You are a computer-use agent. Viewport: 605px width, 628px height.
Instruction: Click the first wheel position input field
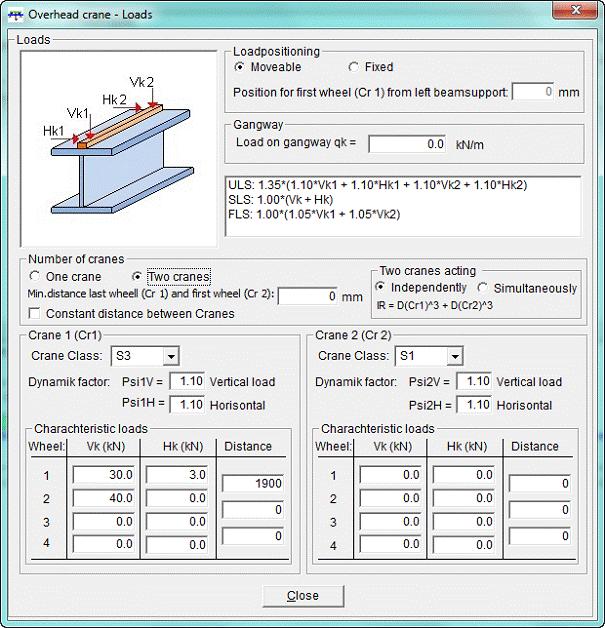tap(533, 92)
